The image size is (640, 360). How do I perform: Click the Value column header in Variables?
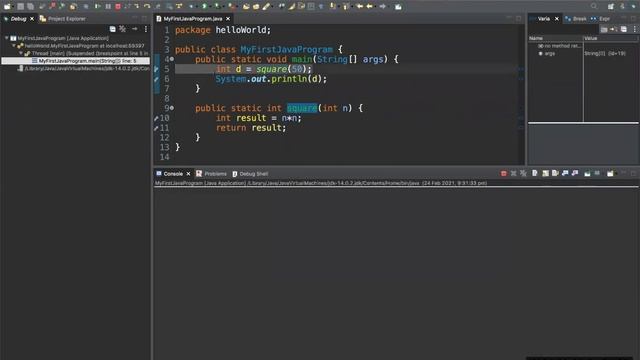click(x=611, y=38)
